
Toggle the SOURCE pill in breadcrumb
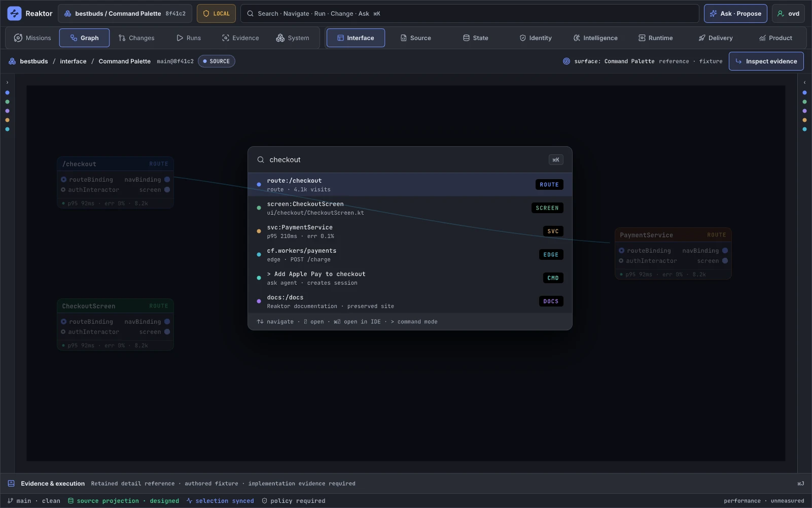click(x=216, y=61)
